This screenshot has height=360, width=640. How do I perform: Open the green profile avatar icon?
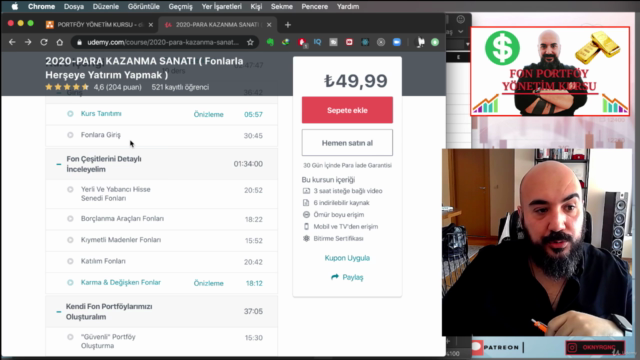click(x=435, y=42)
